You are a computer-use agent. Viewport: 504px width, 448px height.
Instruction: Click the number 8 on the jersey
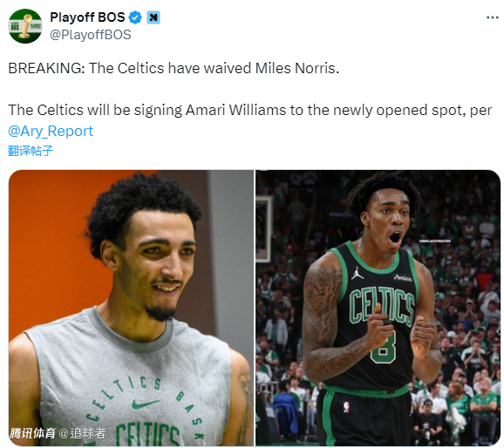383,347
